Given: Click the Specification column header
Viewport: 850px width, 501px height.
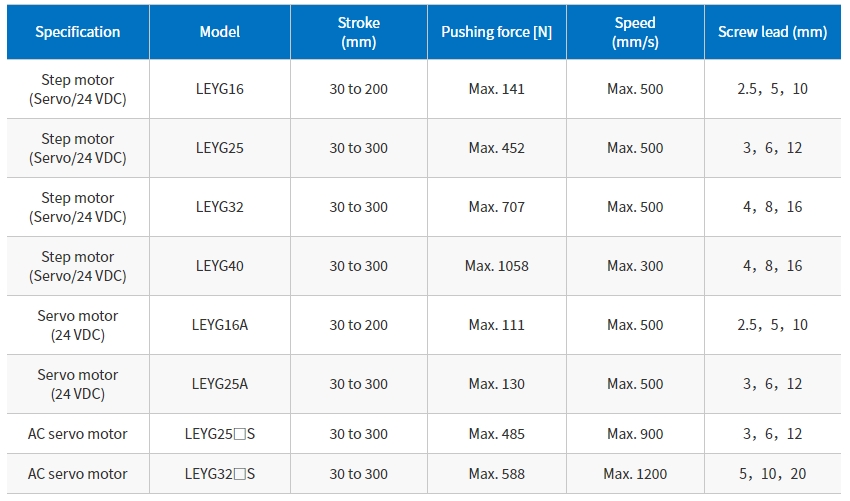Looking at the screenshot, I should coord(78,32).
